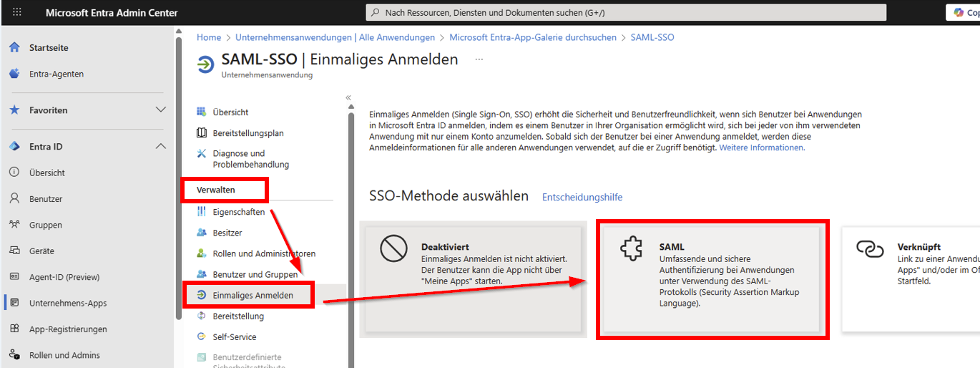Click the Copilot button in top bar
Viewport: 980px width, 368px height.
pos(964,12)
